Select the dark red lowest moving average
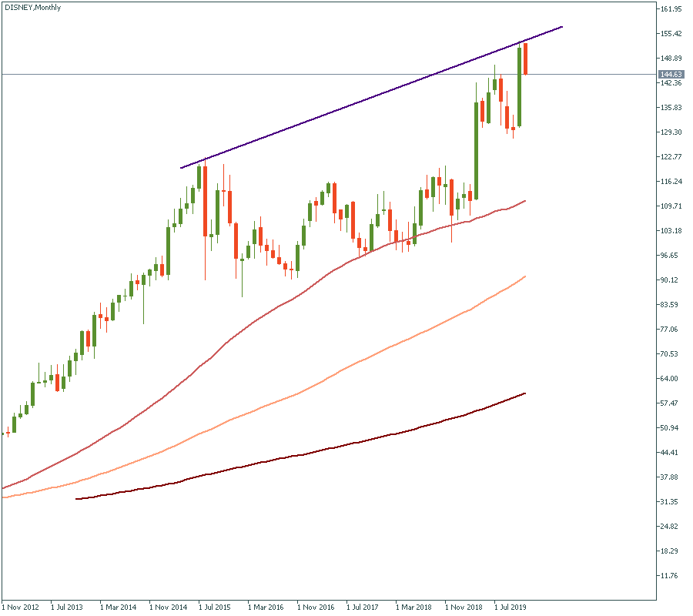The height and width of the screenshot is (616, 693). [308, 454]
